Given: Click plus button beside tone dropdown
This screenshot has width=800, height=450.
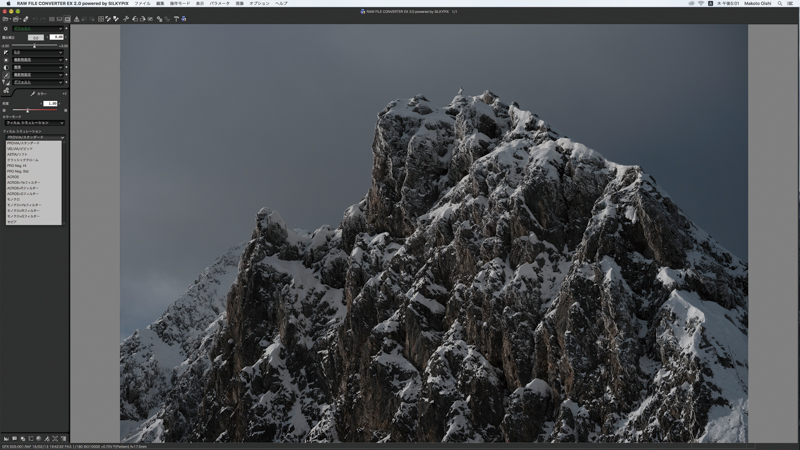Looking at the screenshot, I should tap(66, 67).
